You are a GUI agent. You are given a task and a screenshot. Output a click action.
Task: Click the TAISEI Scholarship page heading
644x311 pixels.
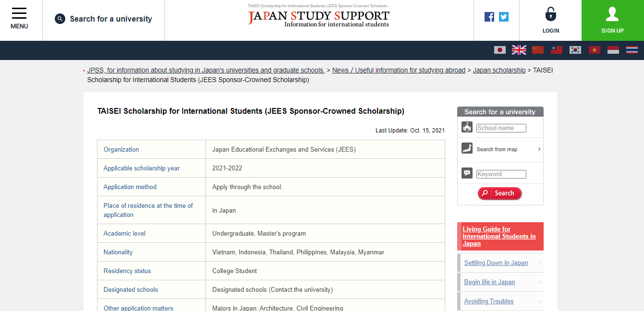[x=251, y=111]
